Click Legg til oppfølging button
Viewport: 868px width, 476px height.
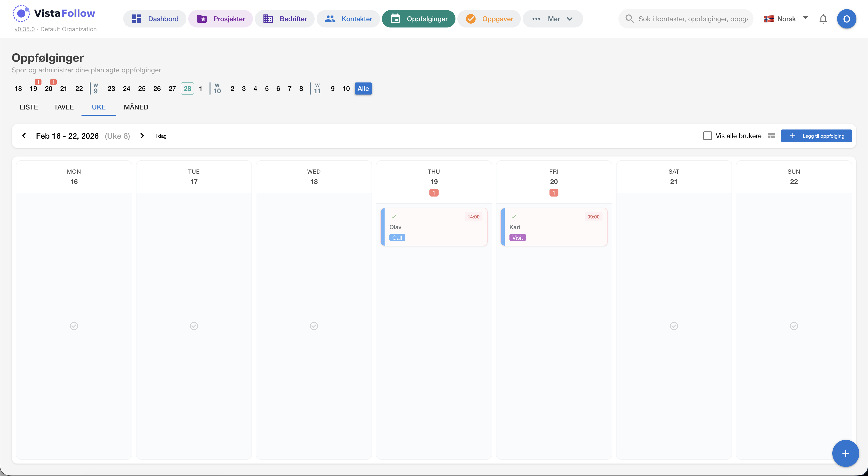816,136
